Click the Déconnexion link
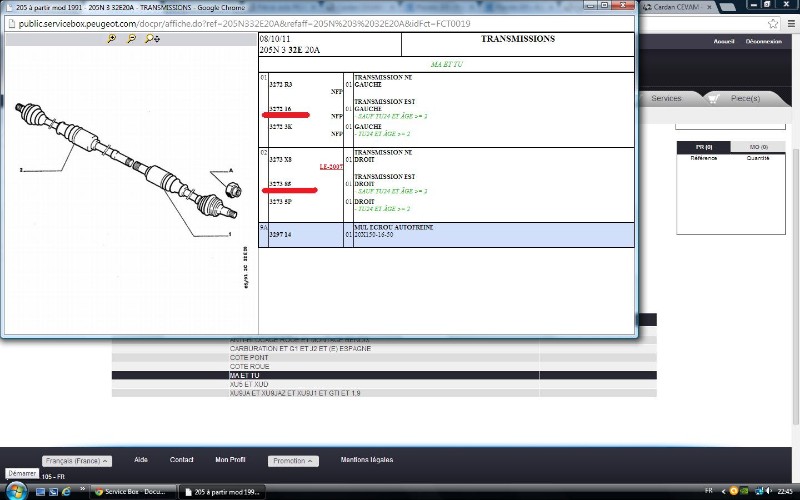This screenshot has height=500, width=800. pos(763,41)
